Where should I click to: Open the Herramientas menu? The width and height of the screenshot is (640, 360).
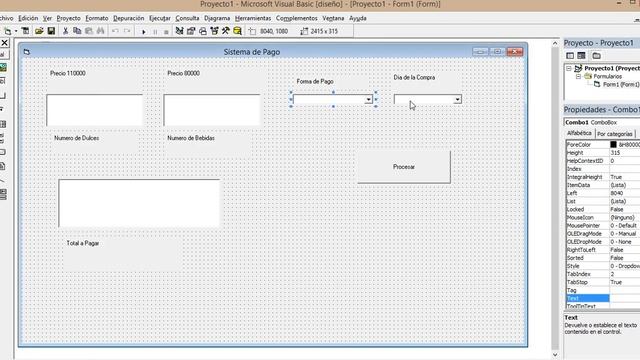click(253, 18)
